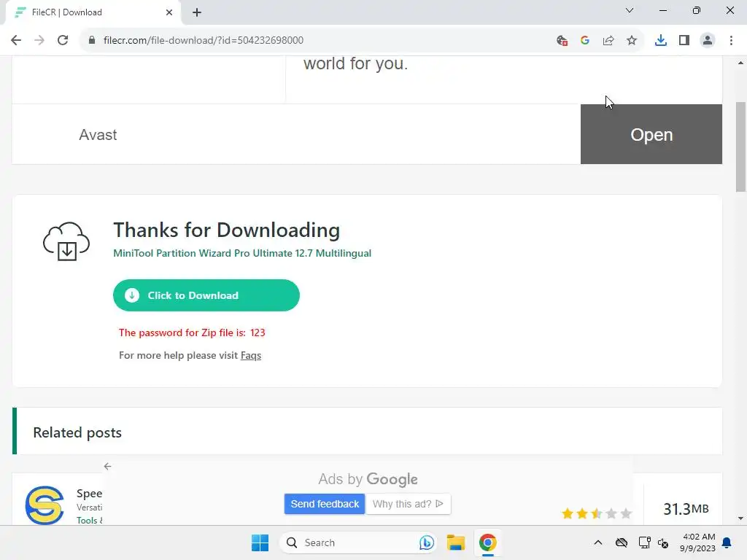Click the Zip password text 123
This screenshot has width=747, height=560.
point(258,332)
